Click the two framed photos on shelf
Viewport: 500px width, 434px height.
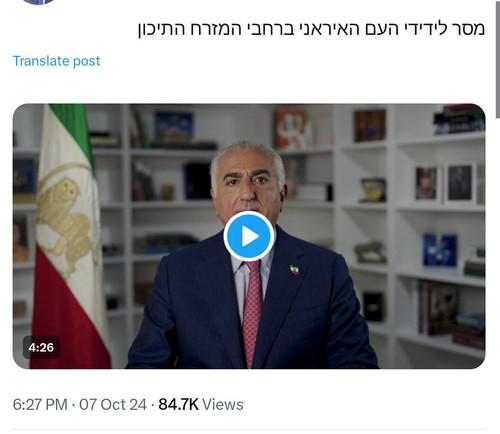click(445, 183)
